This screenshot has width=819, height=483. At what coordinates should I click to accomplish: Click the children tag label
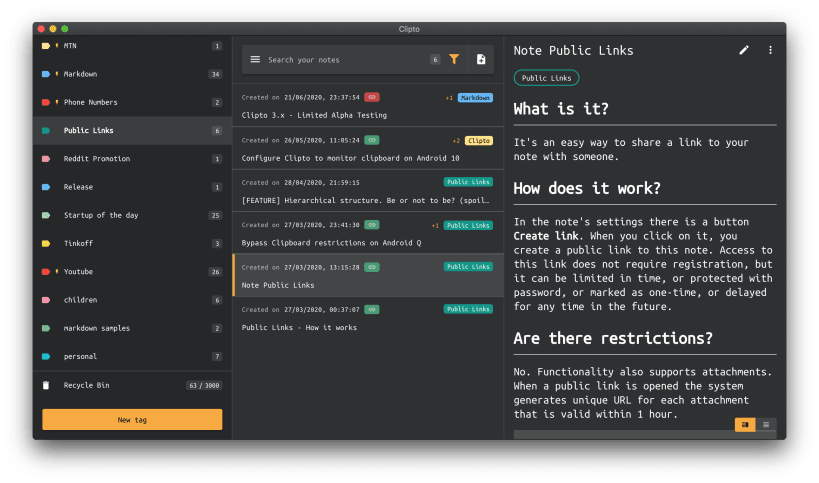coord(80,300)
